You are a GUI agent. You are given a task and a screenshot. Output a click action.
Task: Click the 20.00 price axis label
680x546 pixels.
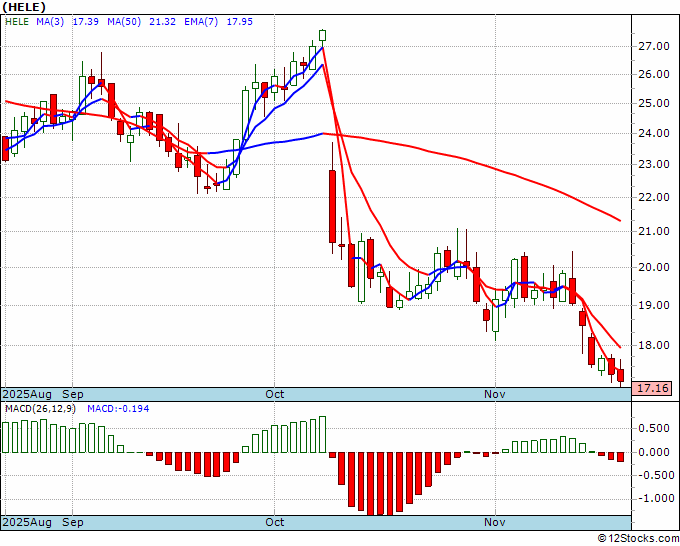(654, 267)
